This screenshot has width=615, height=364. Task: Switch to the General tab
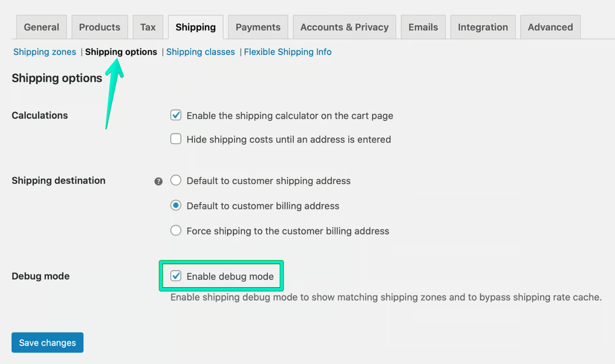pyautogui.click(x=41, y=27)
